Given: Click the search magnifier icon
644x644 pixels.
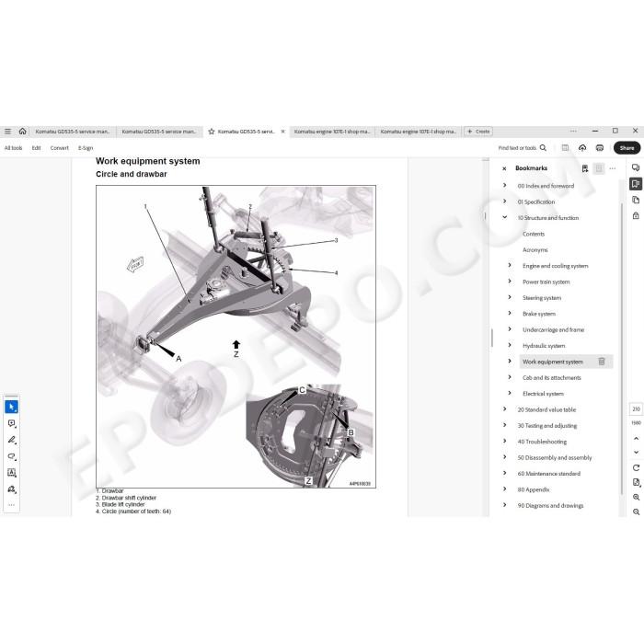Looking at the screenshot, I should (x=543, y=148).
